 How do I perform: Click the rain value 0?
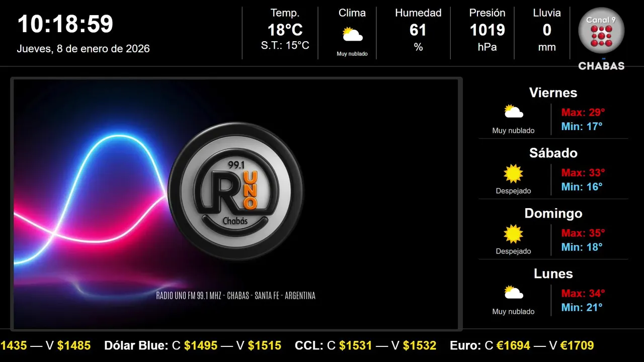click(x=547, y=30)
